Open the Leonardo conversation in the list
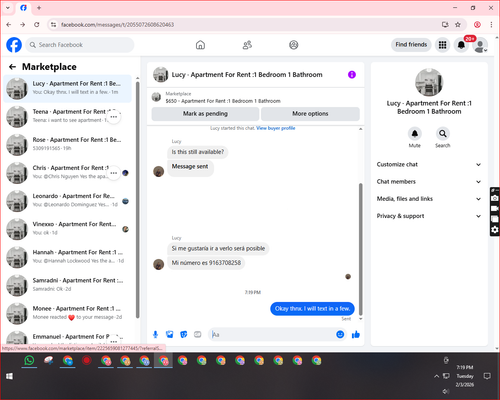The image size is (500, 400). pyautogui.click(x=68, y=201)
